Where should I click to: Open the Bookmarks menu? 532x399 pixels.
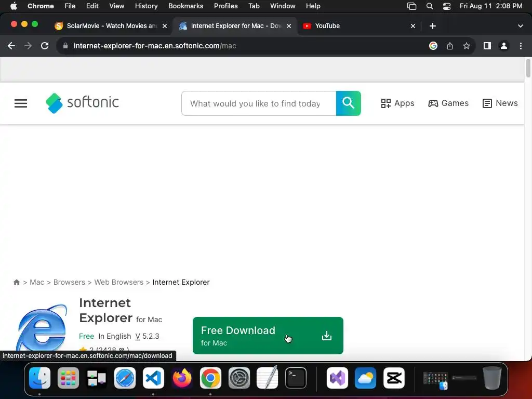(x=185, y=6)
